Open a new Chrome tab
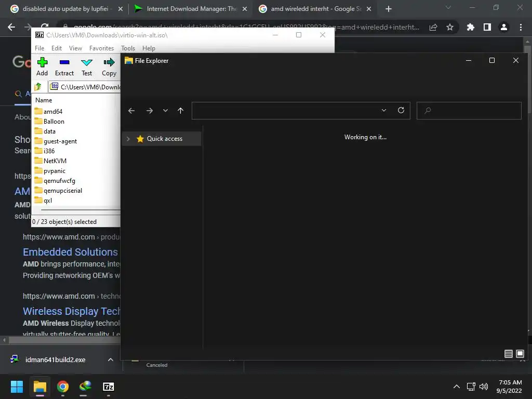 [389, 9]
